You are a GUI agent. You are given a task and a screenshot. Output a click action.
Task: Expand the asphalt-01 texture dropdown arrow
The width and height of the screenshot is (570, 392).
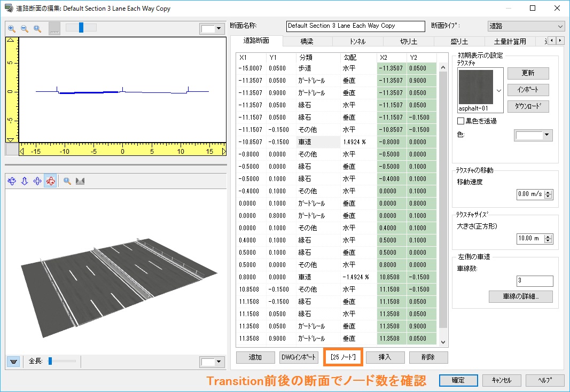(x=498, y=90)
